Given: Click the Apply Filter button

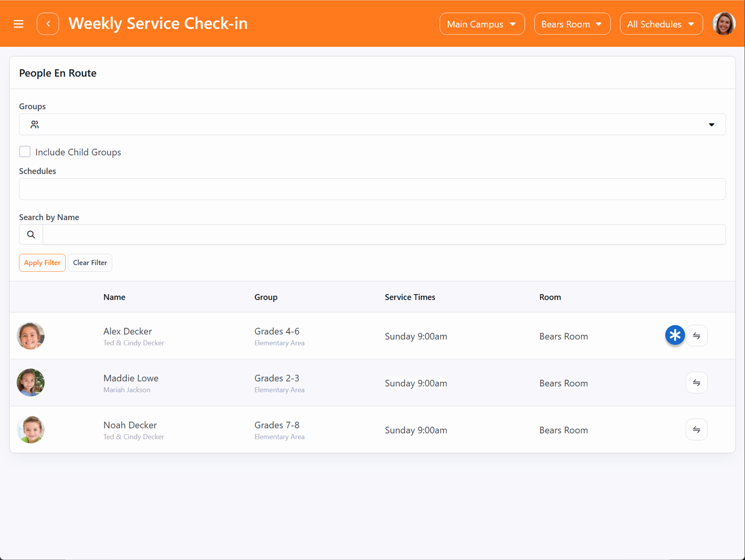Looking at the screenshot, I should point(42,263).
